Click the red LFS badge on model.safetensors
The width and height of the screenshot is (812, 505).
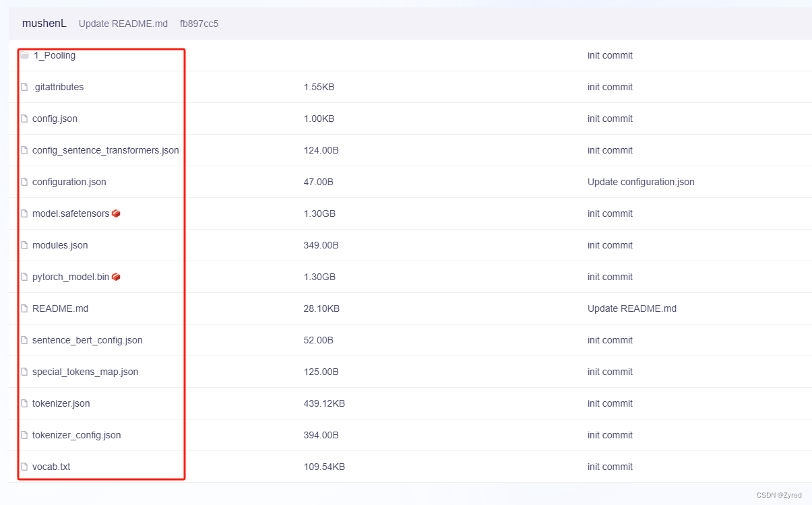(x=116, y=213)
